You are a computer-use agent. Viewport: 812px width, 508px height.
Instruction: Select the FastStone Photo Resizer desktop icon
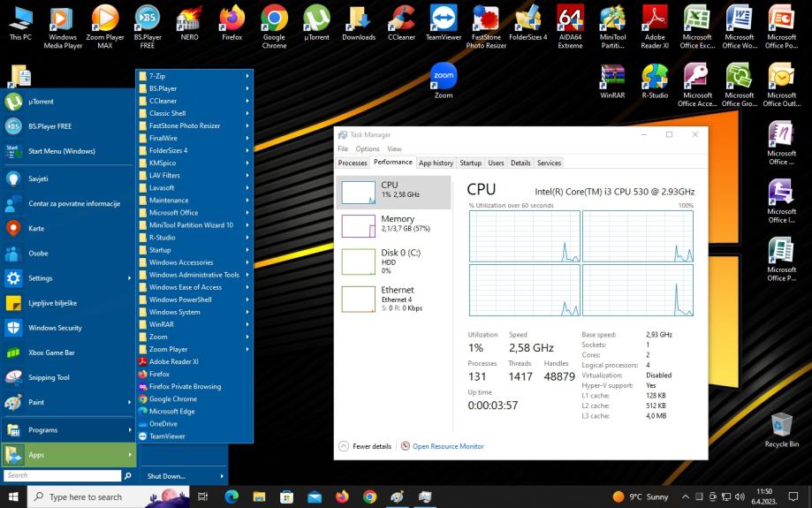tap(486, 26)
